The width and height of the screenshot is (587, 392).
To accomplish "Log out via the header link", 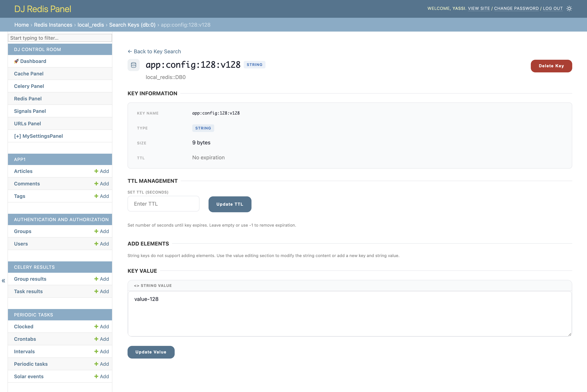I will pos(553,9).
